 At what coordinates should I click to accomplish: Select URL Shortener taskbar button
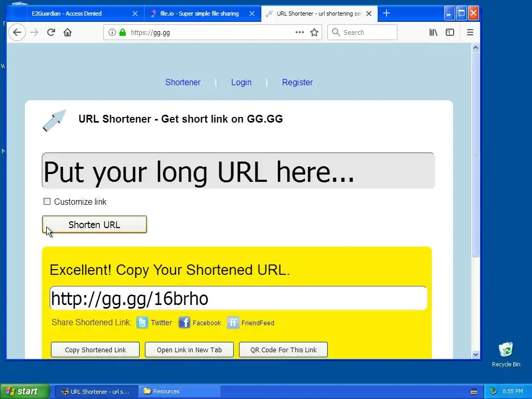pos(96,392)
